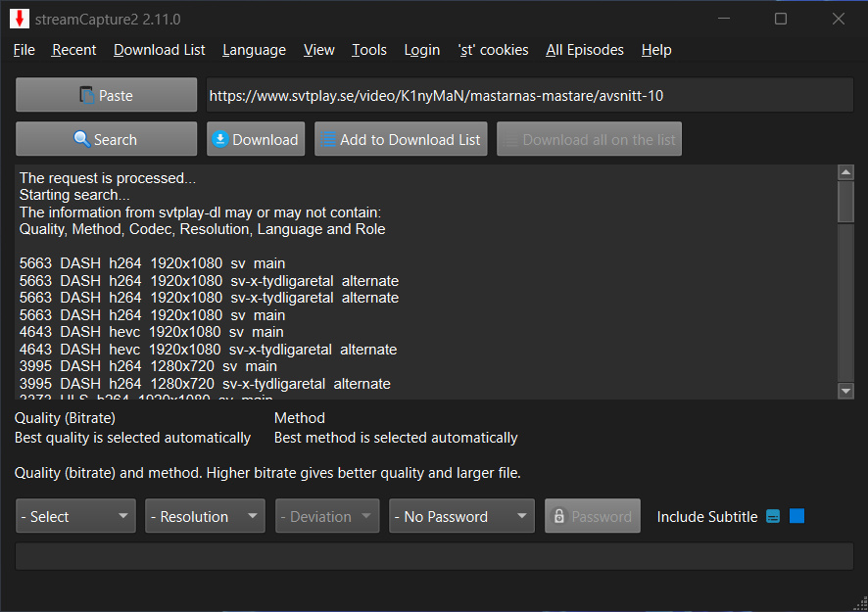
Task: Open the All Episodes menu
Action: (585, 50)
